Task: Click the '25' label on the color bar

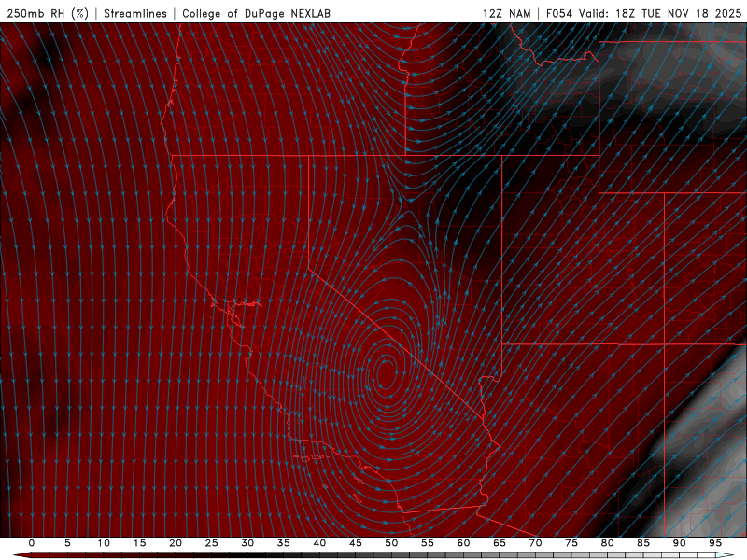Action: tap(212, 543)
